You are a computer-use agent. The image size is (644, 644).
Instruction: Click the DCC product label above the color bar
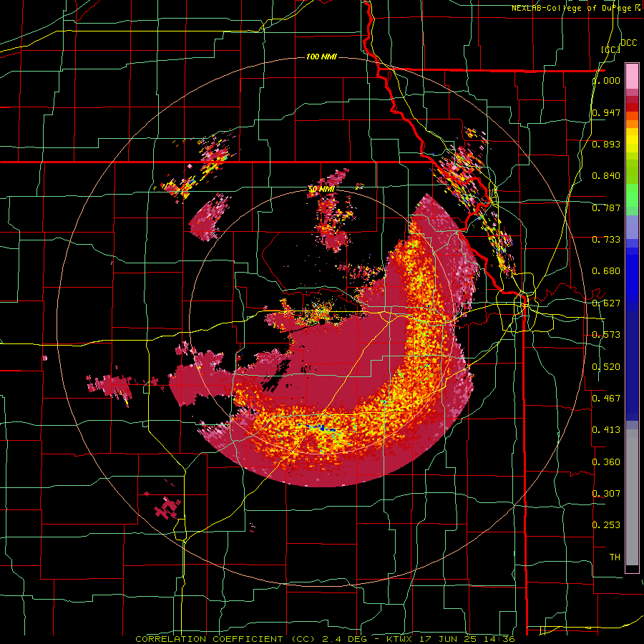coord(629,43)
